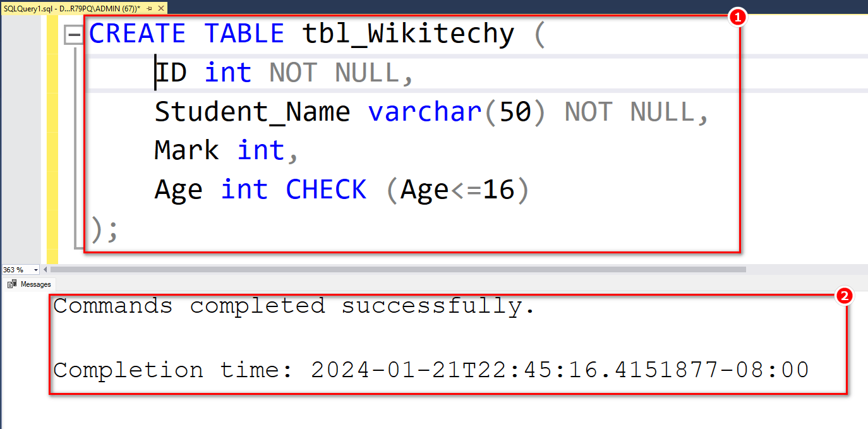Click the Student_Name column name
Image resolution: width=868 pixels, height=429 pixels.
pos(253,112)
